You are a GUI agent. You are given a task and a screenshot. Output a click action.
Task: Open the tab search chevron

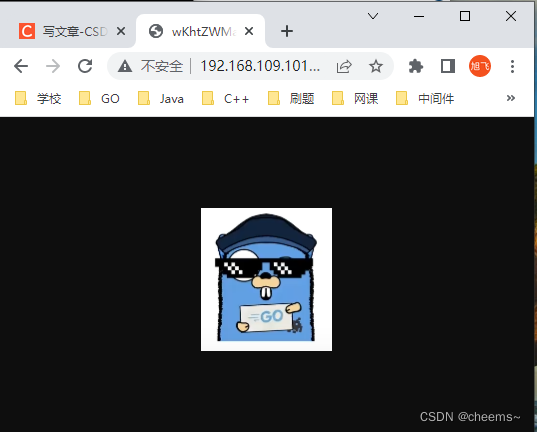[373, 16]
